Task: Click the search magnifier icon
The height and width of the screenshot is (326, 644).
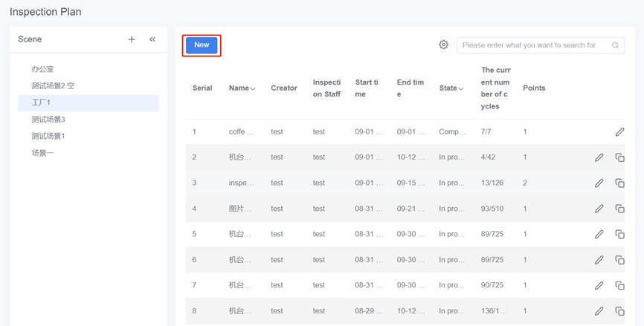Action: [x=616, y=45]
